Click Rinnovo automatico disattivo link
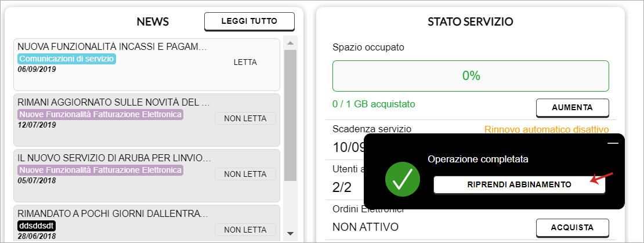The height and width of the screenshot is (243, 644). coord(547,129)
